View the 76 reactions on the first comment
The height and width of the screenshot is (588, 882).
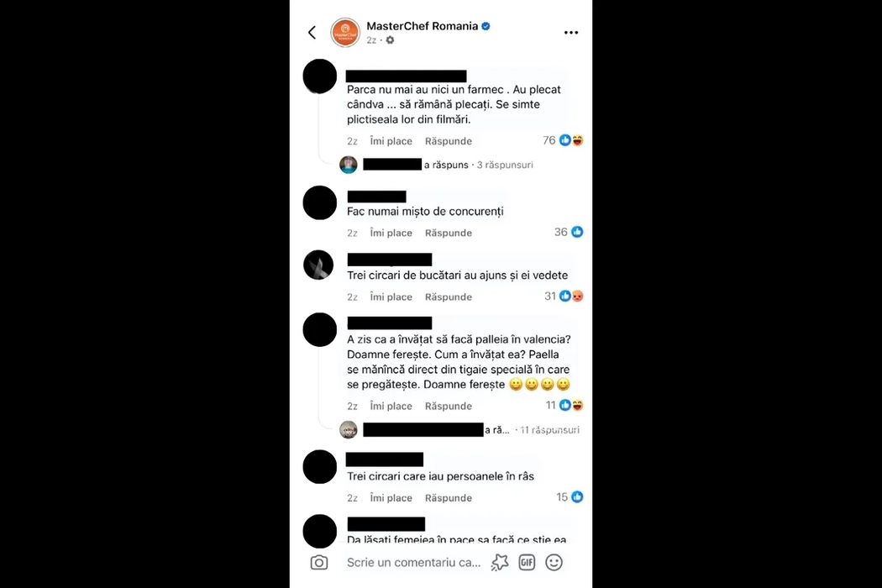click(x=563, y=140)
